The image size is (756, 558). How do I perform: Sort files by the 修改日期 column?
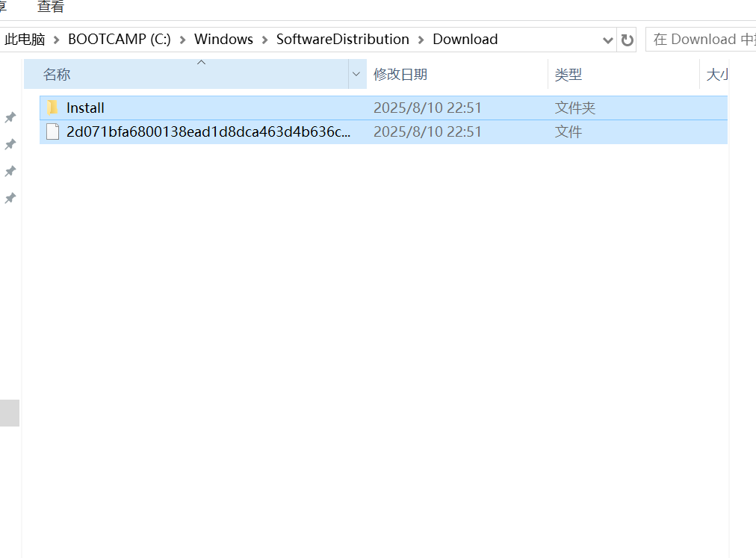tap(457, 74)
